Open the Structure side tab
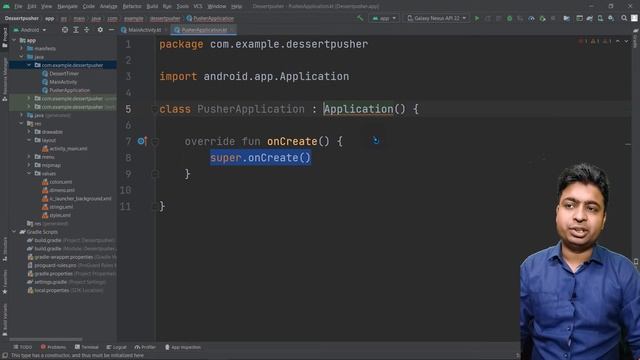 [x=5, y=249]
